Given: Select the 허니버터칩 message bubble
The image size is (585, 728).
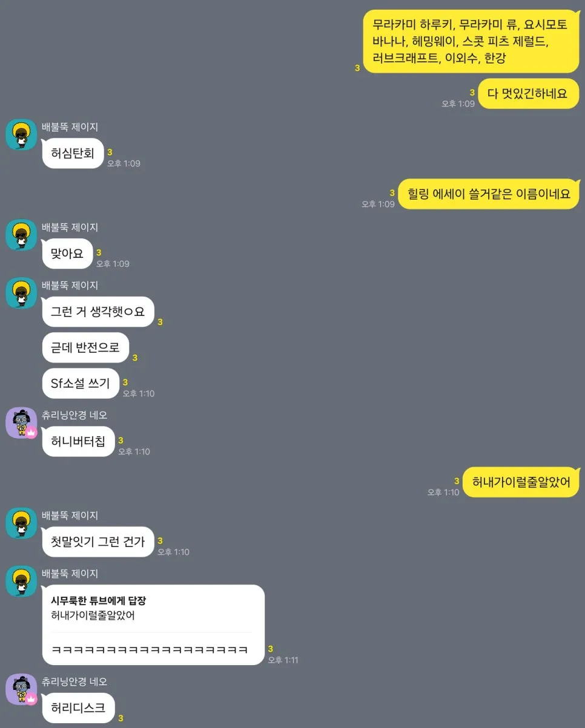Looking at the screenshot, I should (78, 441).
